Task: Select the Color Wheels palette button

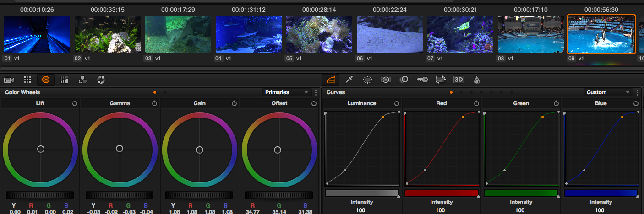Action: pyautogui.click(x=45, y=80)
